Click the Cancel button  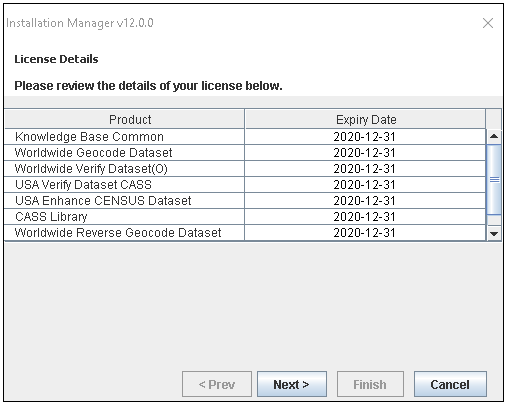[450, 384]
